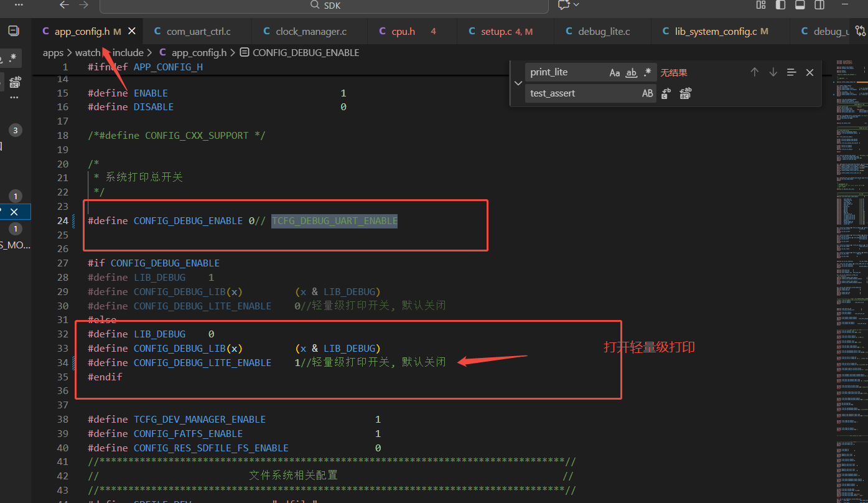The height and width of the screenshot is (503, 868).
Task: Go to next find match arrow
Action: (x=773, y=72)
